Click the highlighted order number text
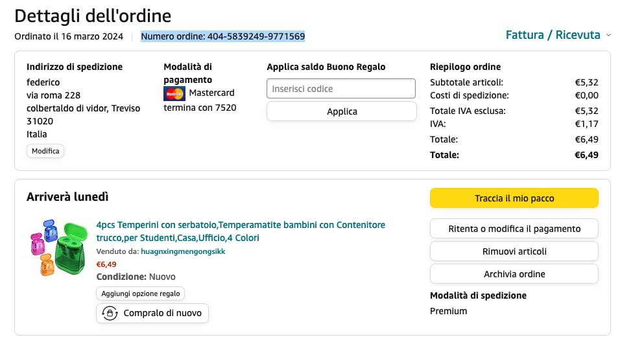This screenshot has width=644, height=344. (x=223, y=36)
